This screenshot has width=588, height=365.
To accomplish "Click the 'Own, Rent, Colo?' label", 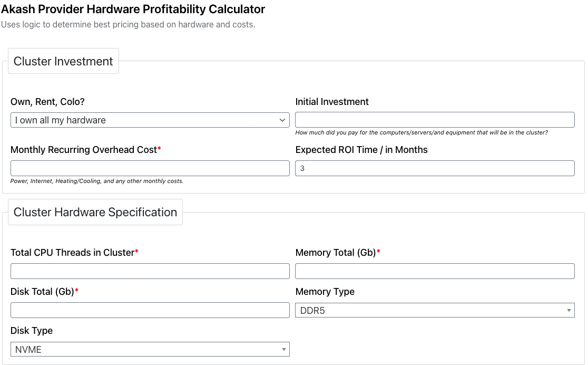I will (47, 102).
